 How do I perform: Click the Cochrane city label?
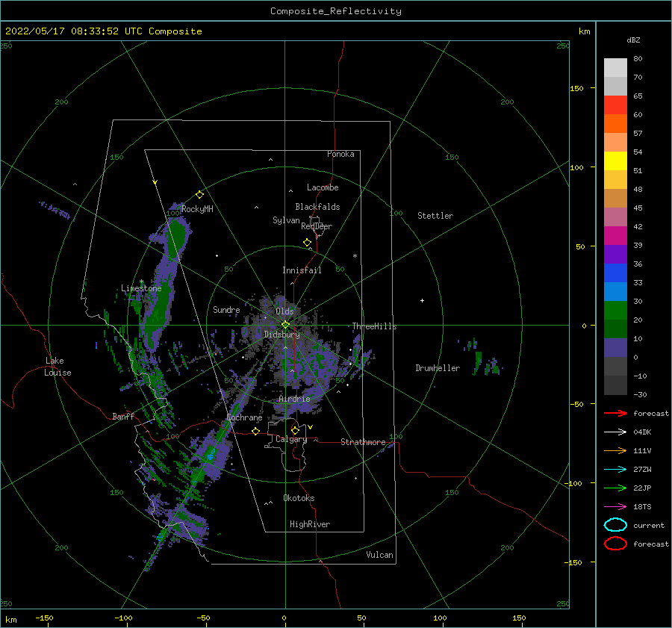244,417
